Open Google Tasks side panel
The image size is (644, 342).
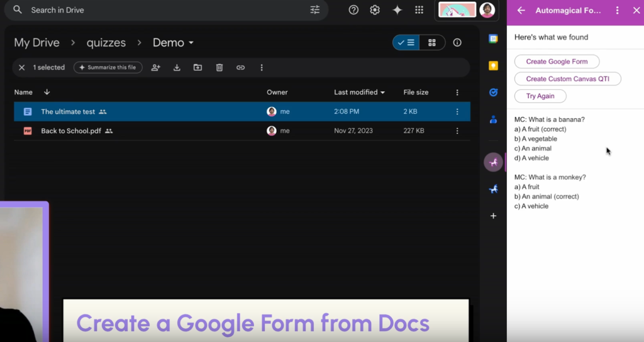tap(493, 92)
